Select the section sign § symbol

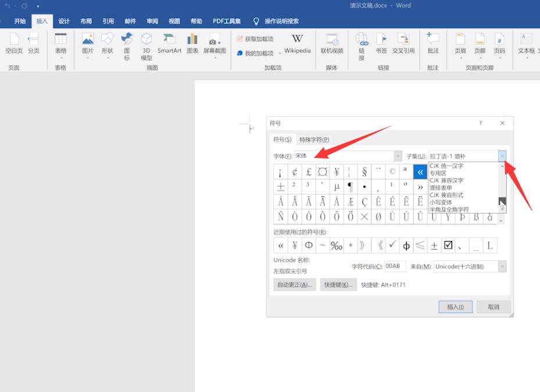pos(364,172)
